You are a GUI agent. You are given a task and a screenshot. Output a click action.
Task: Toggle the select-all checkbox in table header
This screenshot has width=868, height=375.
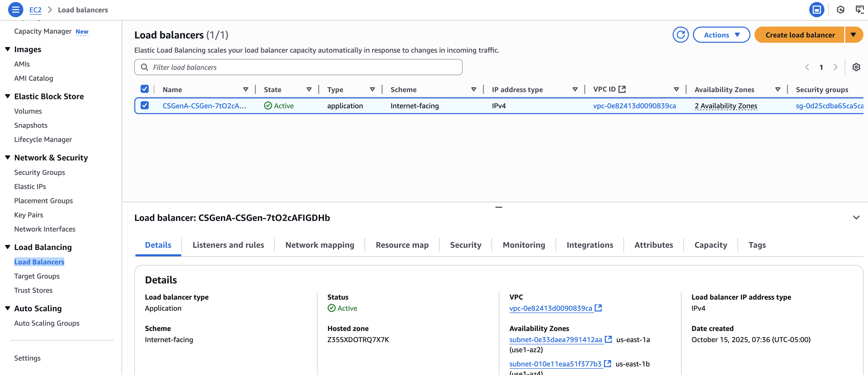pyautogui.click(x=145, y=89)
